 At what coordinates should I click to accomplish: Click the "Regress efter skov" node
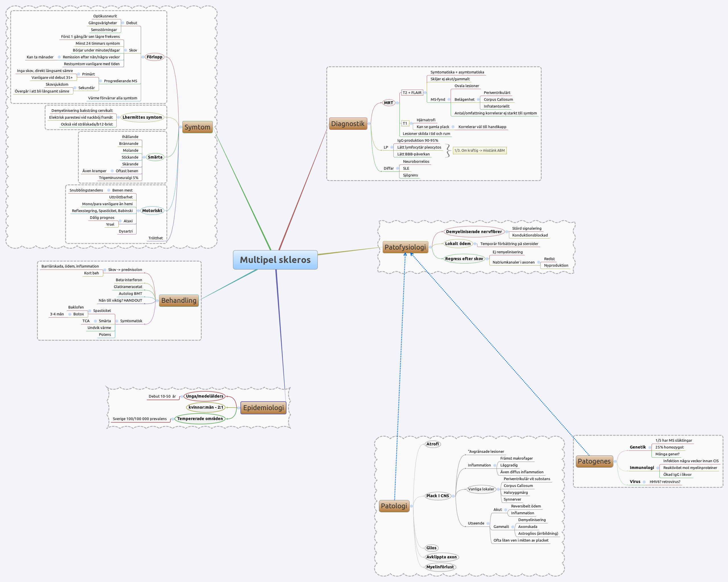click(x=464, y=258)
